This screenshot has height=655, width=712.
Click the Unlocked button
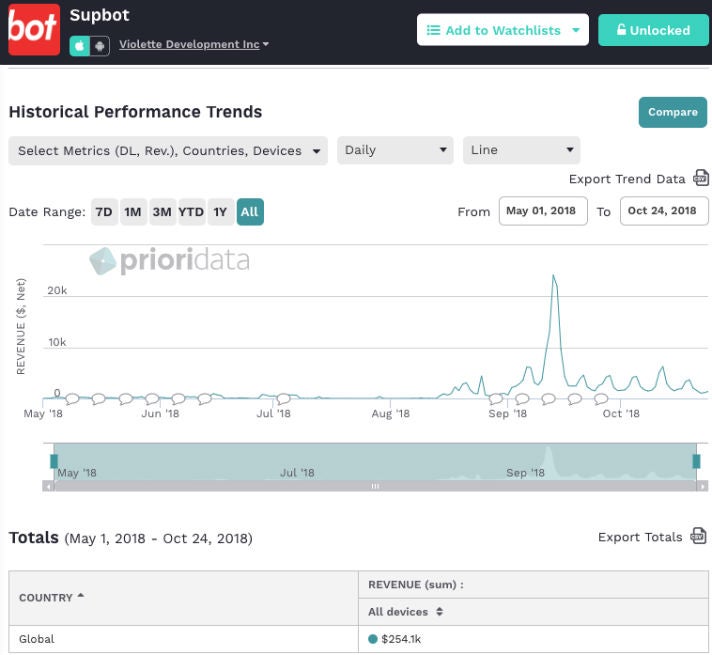[653, 30]
